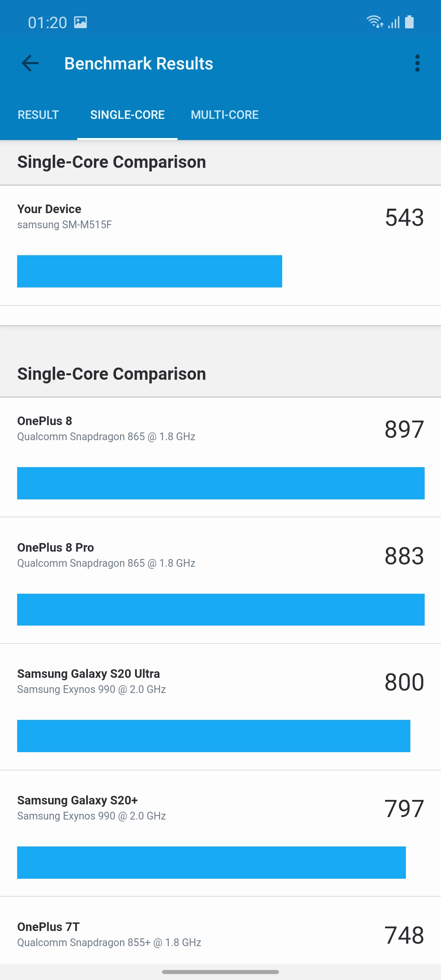Open the MULTI-CORE tab

click(x=225, y=115)
